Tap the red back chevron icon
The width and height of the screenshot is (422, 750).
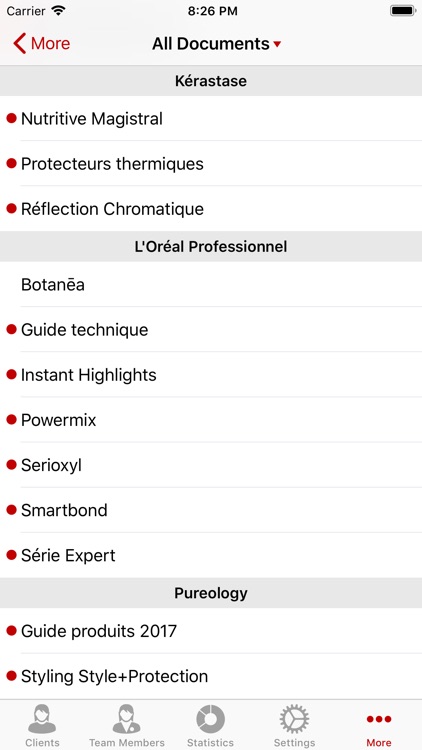coord(20,44)
